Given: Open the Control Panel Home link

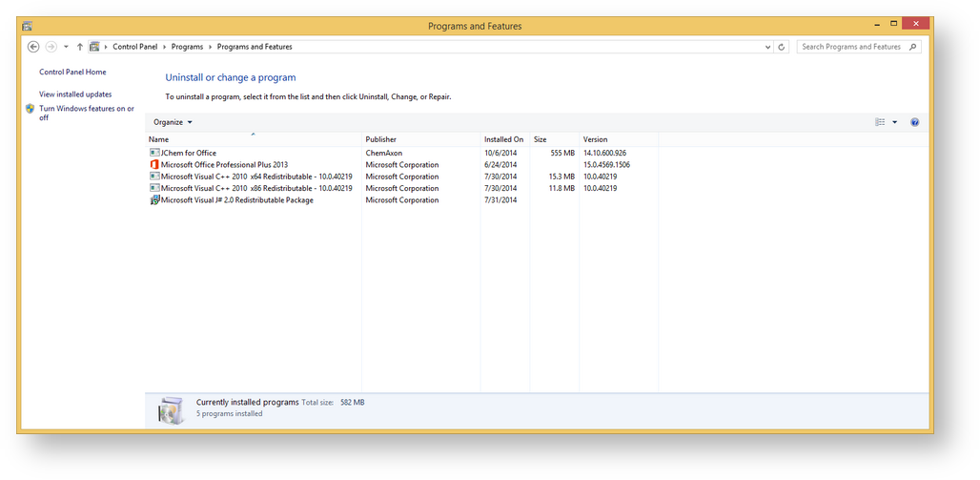Looking at the screenshot, I should pos(72,73).
